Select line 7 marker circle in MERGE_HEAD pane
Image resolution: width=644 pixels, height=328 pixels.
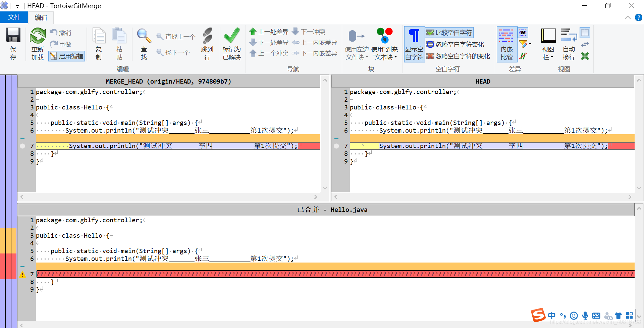[x=22, y=146]
